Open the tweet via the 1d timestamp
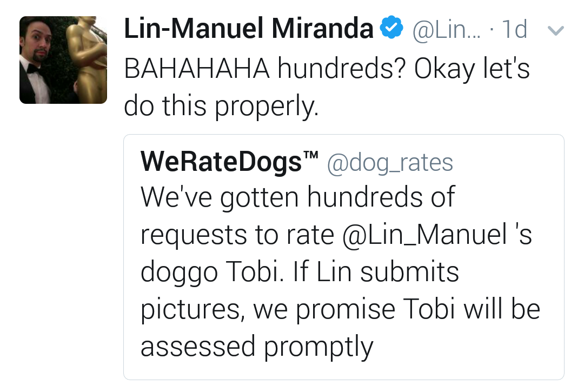This screenshot has width=584, height=392. (x=513, y=30)
